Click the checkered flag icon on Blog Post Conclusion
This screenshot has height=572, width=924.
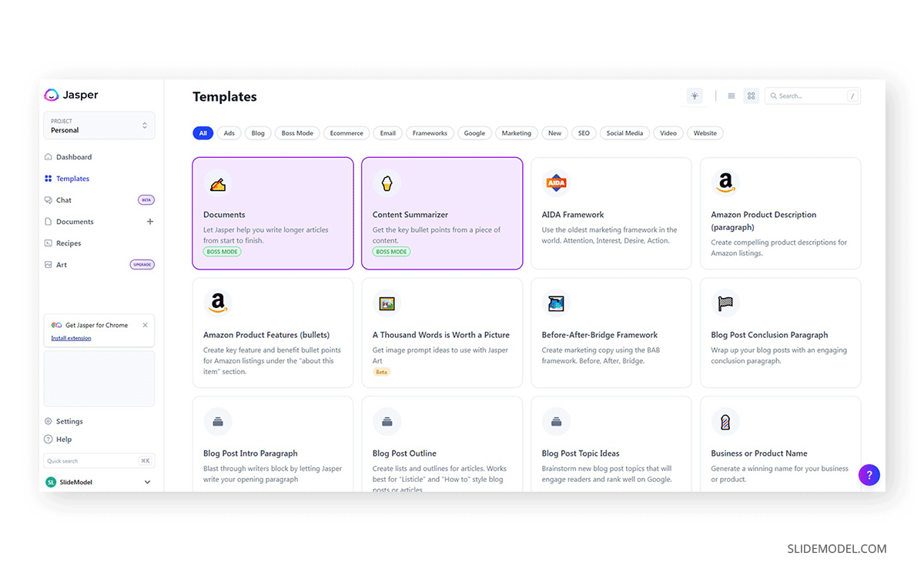tap(725, 303)
